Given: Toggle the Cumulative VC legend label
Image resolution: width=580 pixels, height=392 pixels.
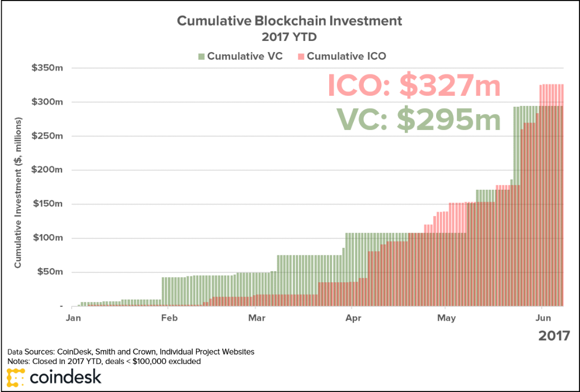Looking at the screenshot, I should pos(245,57).
